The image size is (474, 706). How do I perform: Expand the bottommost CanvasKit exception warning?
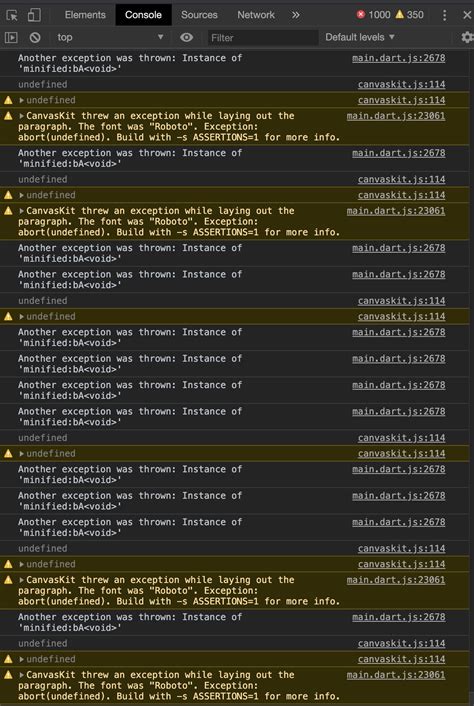(x=22, y=675)
